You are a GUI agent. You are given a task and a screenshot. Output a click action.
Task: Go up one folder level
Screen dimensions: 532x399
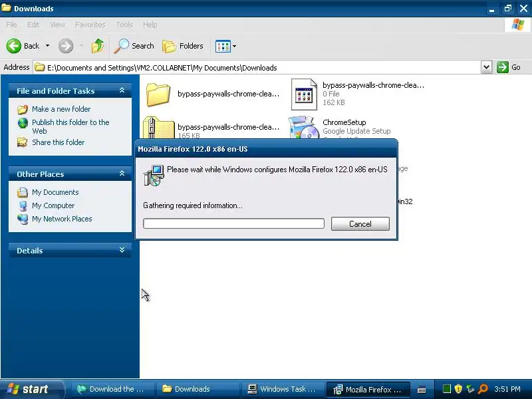pos(98,46)
